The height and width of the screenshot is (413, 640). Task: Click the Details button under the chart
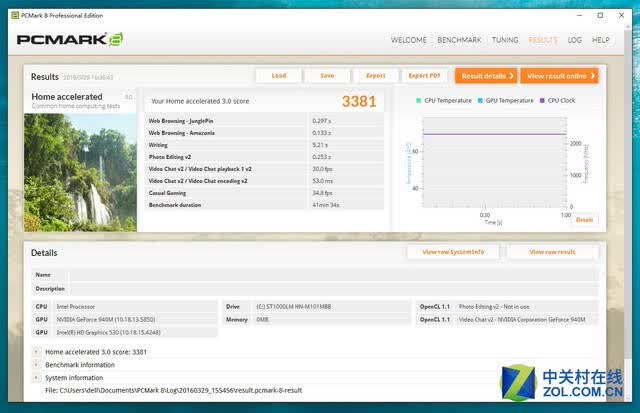(584, 220)
